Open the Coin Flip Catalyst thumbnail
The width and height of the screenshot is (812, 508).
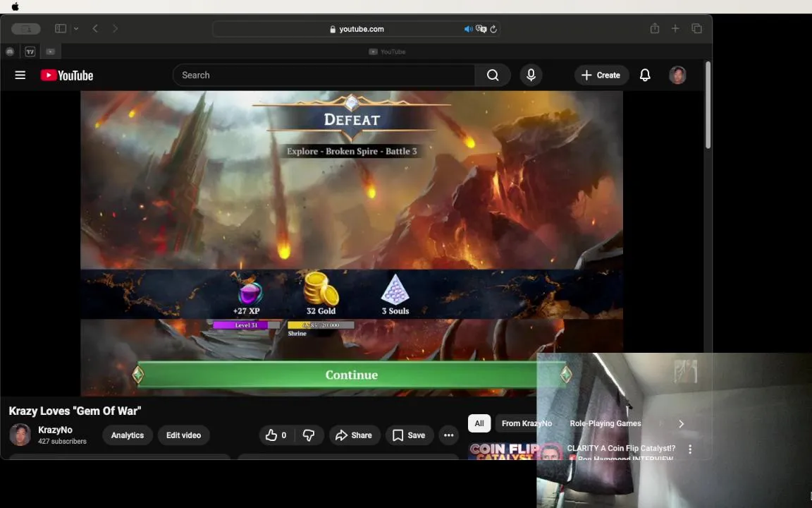[x=515, y=451]
